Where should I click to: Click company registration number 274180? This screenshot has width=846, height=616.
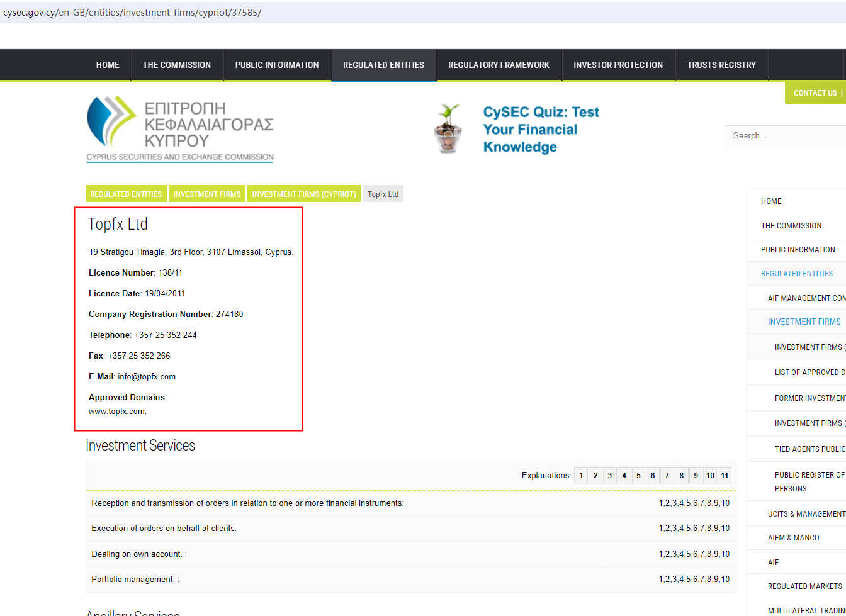(229, 315)
